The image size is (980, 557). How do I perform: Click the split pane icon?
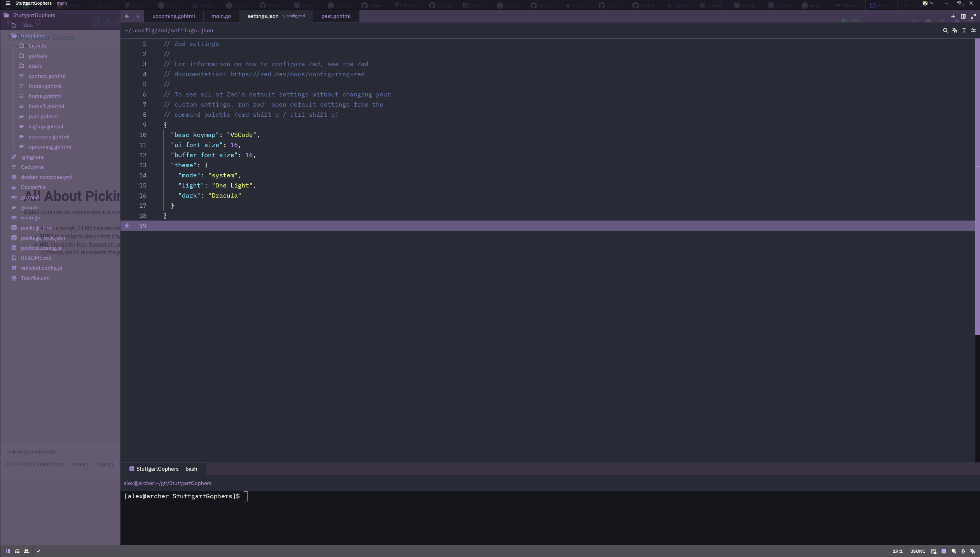963,16
